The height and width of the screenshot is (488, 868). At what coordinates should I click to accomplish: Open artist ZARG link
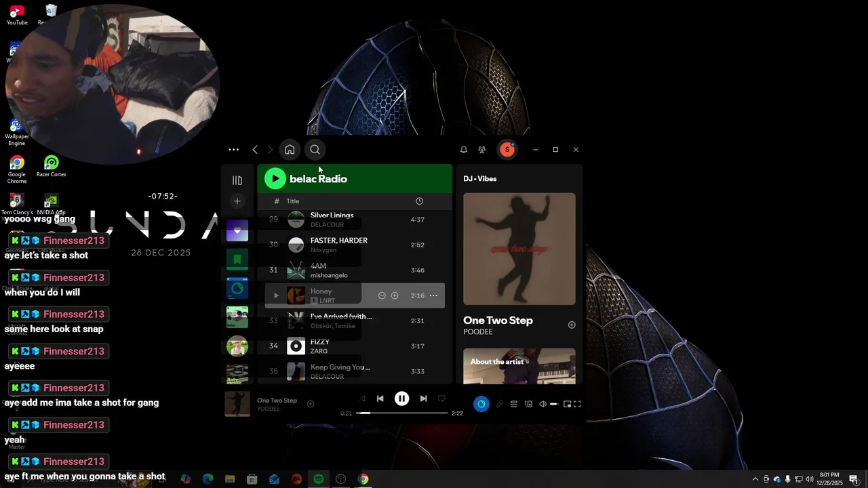click(x=319, y=351)
